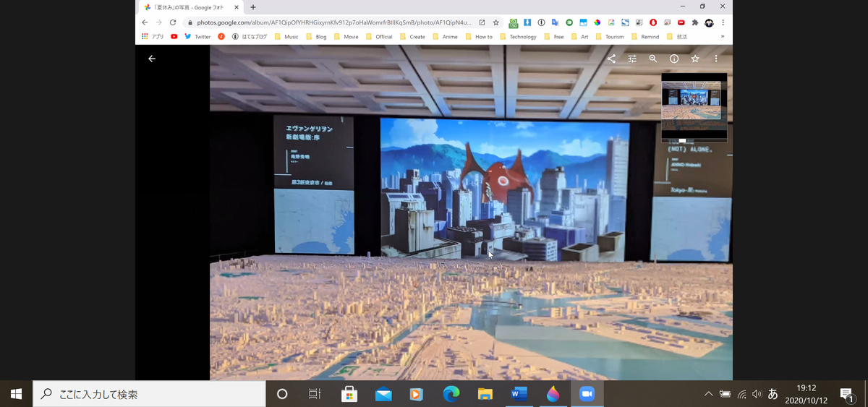This screenshot has height=407, width=868.
Task: Open a new Chrome tab
Action: (252, 7)
